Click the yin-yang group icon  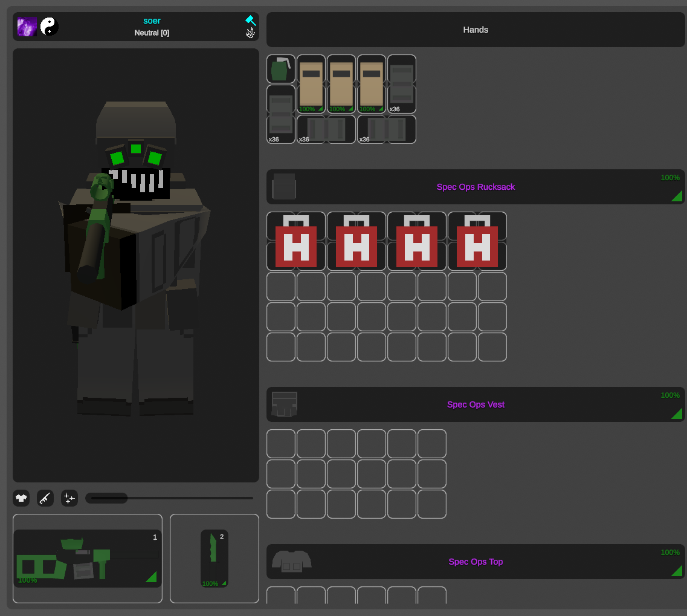click(49, 27)
